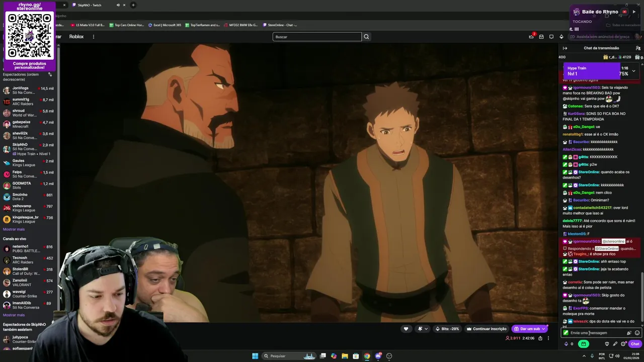
Task: Open the three-dot menu next to Roblox
Action: (93, 37)
